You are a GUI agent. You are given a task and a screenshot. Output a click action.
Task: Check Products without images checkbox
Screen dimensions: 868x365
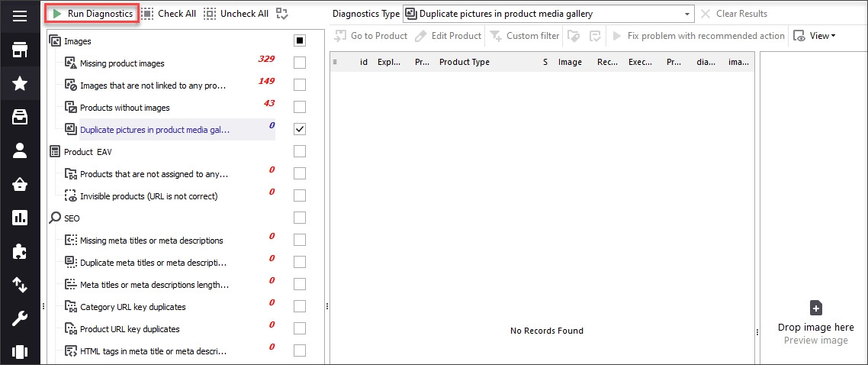[x=300, y=107]
